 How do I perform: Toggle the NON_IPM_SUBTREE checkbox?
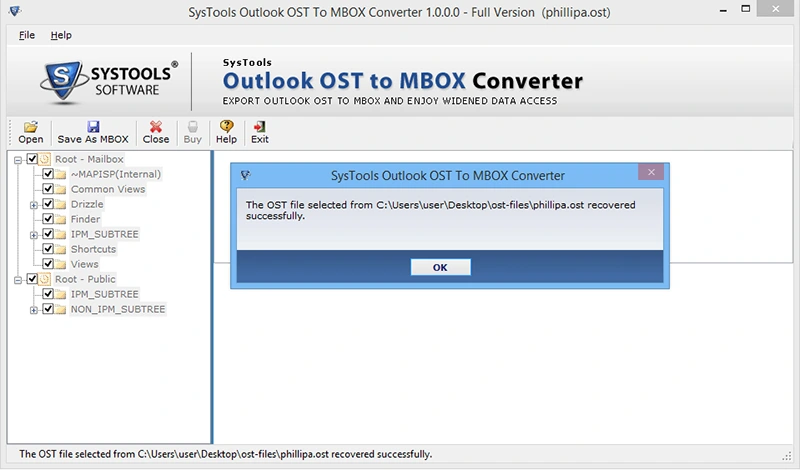tap(48, 309)
